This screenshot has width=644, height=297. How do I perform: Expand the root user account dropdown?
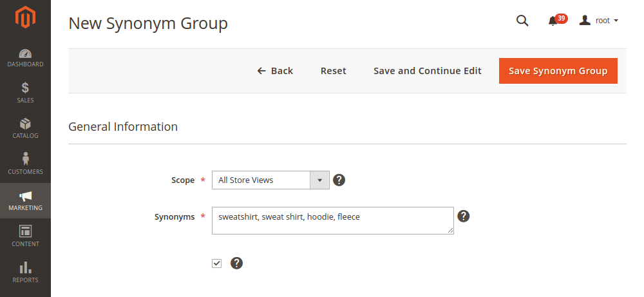click(598, 21)
